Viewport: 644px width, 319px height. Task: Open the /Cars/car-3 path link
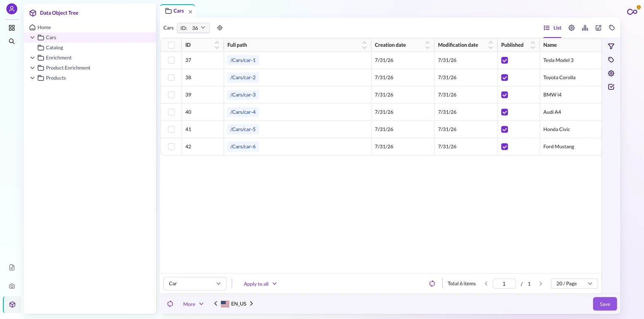pos(243,95)
